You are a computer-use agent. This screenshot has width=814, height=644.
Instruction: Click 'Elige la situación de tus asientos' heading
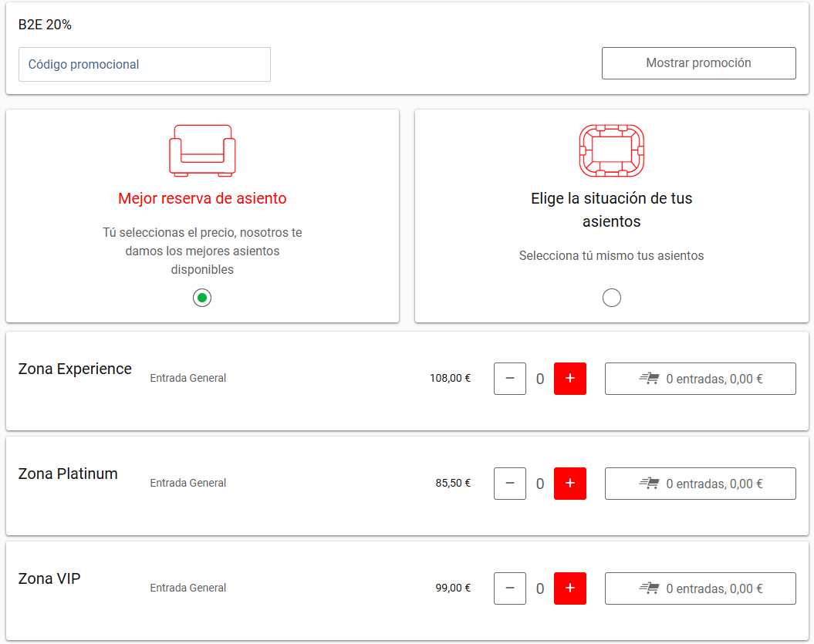click(x=611, y=210)
